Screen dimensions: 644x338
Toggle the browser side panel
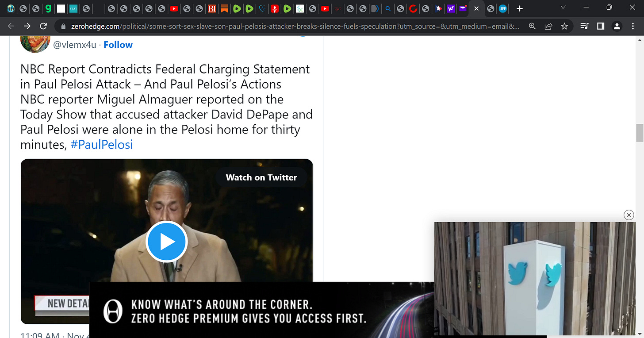(600, 27)
